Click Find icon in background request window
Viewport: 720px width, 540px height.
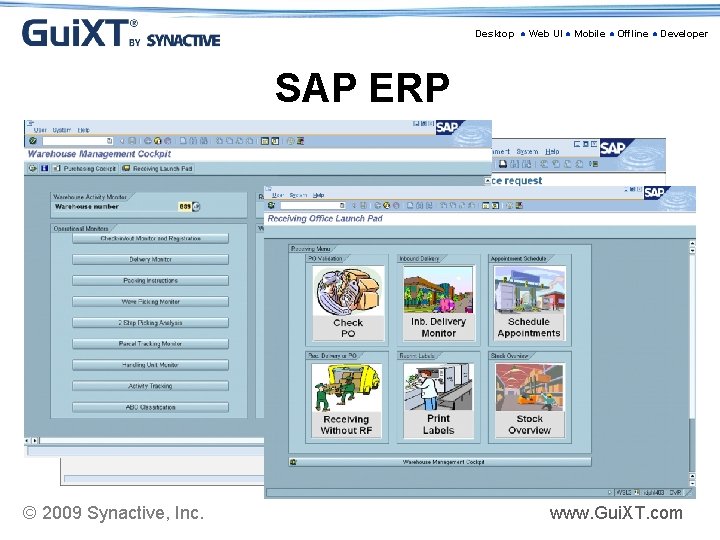coord(515,164)
